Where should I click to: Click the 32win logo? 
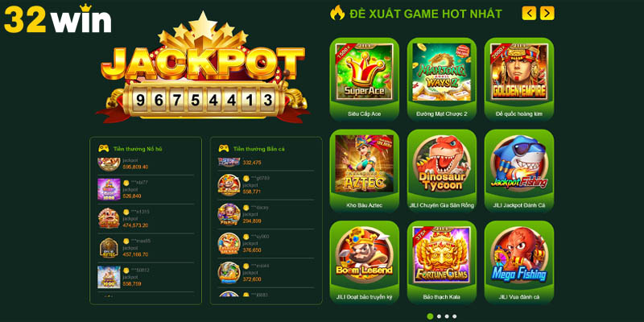[x=57, y=19]
